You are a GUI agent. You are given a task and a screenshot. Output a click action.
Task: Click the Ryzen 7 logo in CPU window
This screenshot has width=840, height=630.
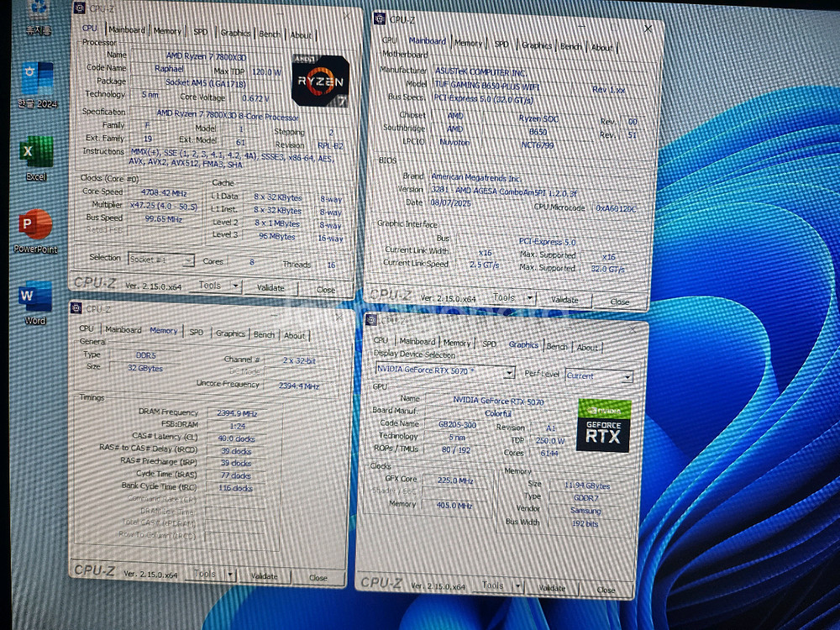tap(320, 81)
